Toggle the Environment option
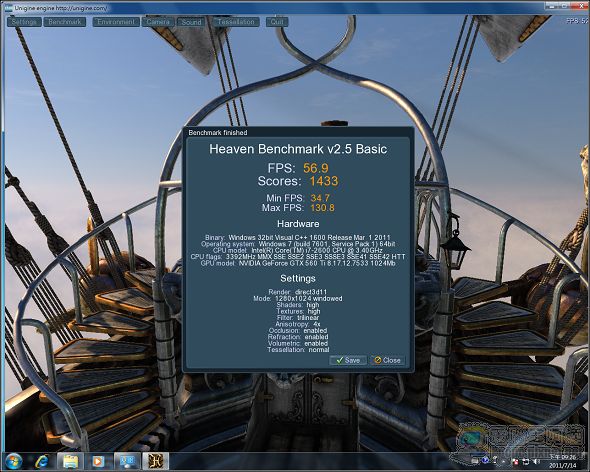Image resolution: width=590 pixels, height=472 pixels. [x=116, y=22]
